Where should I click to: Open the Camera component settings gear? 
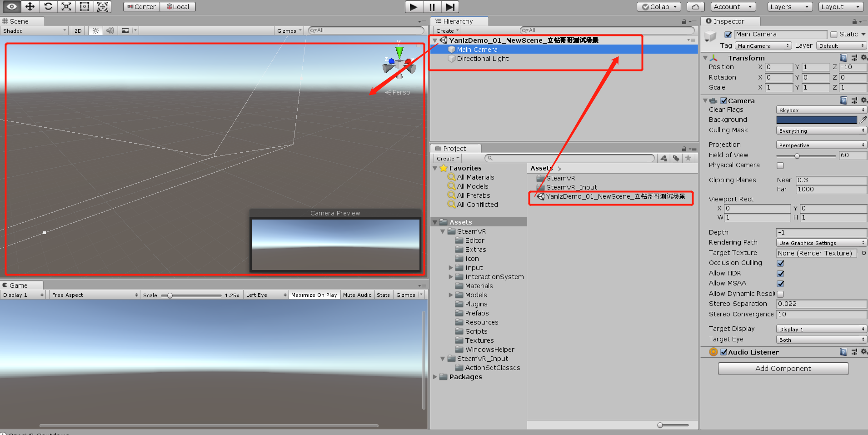pos(863,100)
